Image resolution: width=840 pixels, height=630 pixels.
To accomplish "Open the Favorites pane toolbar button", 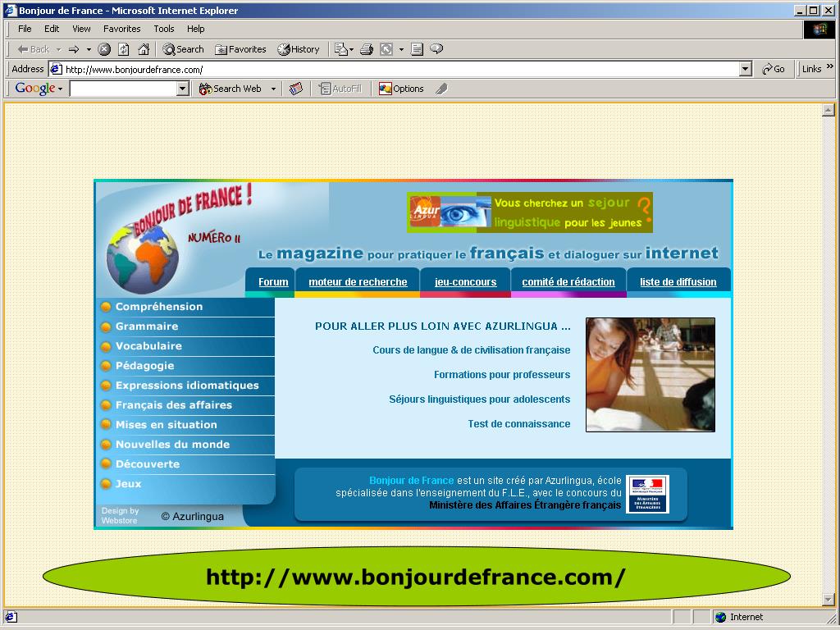I will click(240, 49).
